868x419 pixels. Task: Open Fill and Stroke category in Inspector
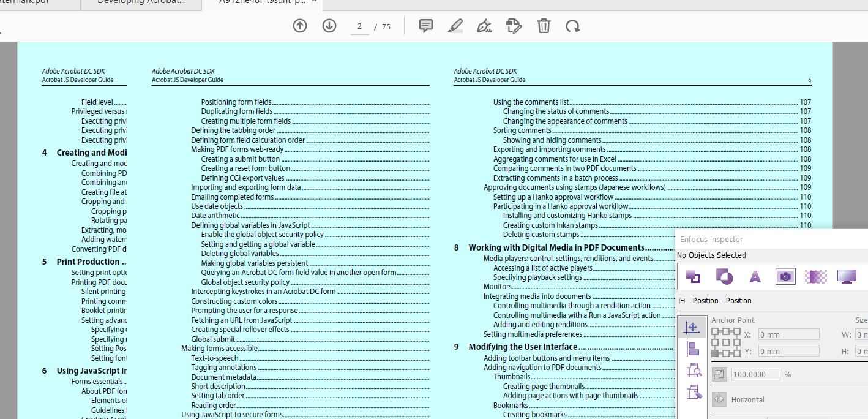(x=693, y=277)
